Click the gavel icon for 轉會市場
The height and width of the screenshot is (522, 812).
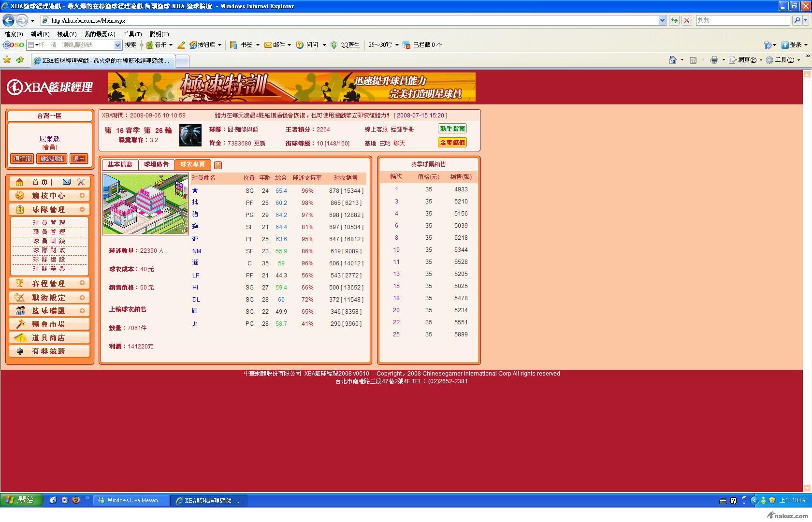pos(20,324)
